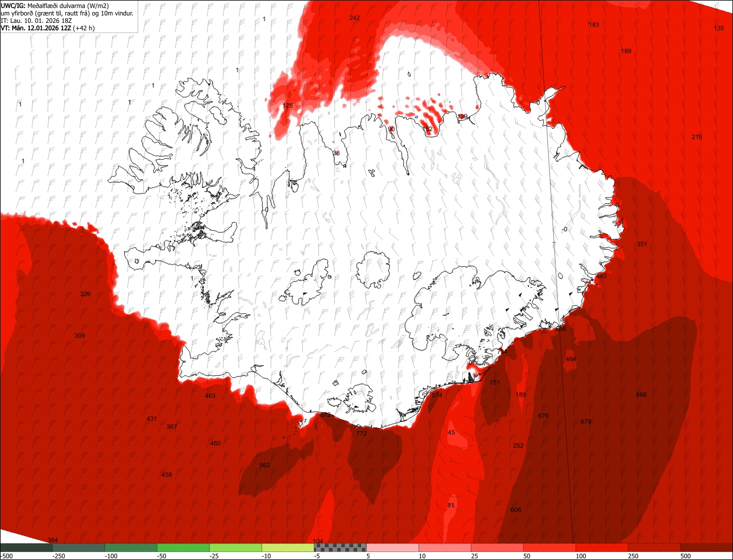Click the bright green swatch between -50 and -25
This screenshot has height=560, width=733.
[x=183, y=547]
